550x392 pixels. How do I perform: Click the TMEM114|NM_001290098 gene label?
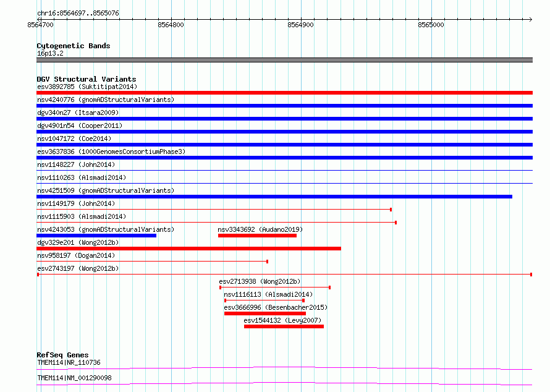[74, 378]
